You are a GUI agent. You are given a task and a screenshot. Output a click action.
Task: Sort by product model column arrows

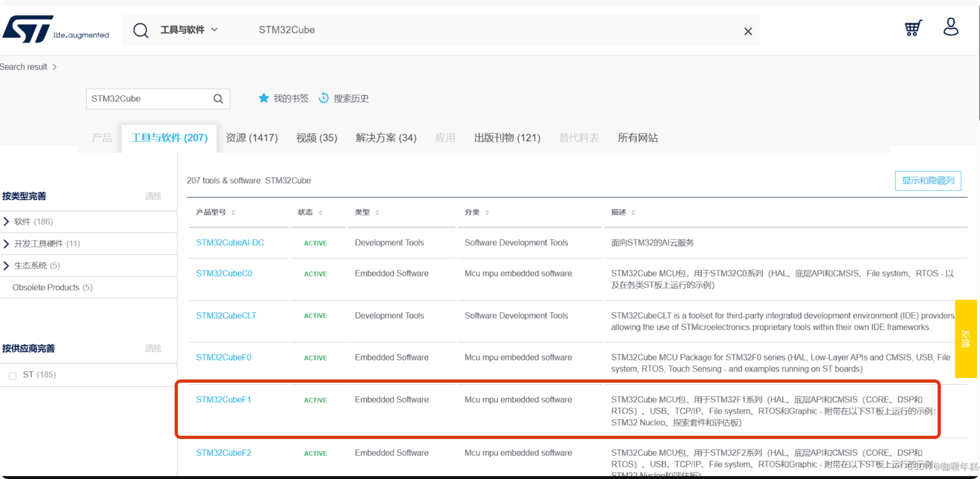tap(233, 213)
